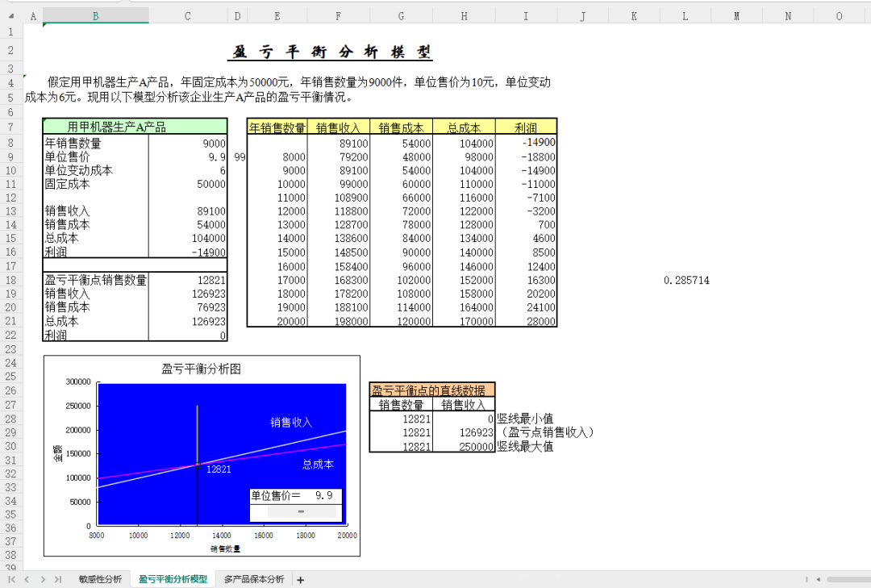Image resolution: width=871 pixels, height=588 pixels.
Task: Click the 用甲机器生产A产品 header cell
Action: click(135, 127)
